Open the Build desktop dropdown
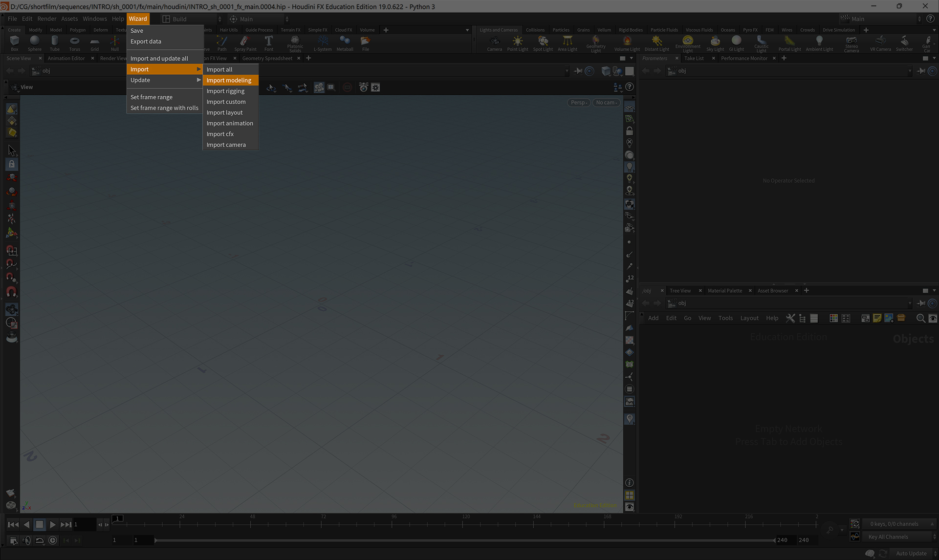The height and width of the screenshot is (560, 939). pos(192,19)
